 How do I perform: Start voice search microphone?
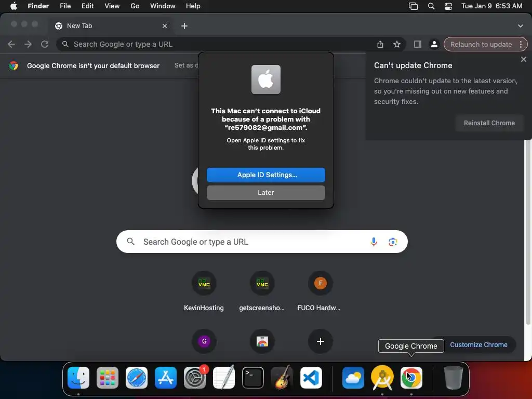374,242
